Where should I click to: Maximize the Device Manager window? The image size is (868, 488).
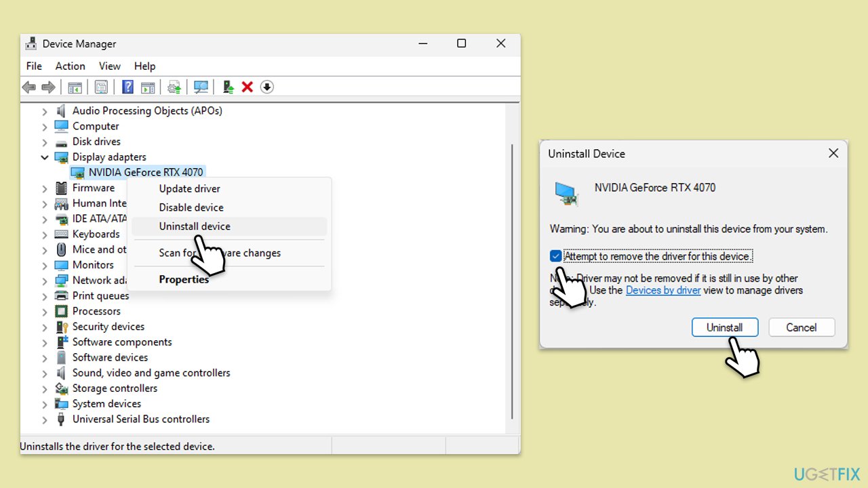point(461,43)
